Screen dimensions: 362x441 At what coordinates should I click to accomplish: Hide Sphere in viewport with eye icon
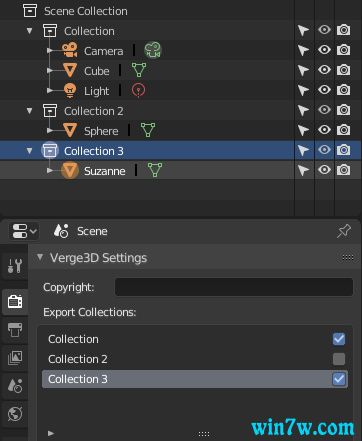[324, 130]
